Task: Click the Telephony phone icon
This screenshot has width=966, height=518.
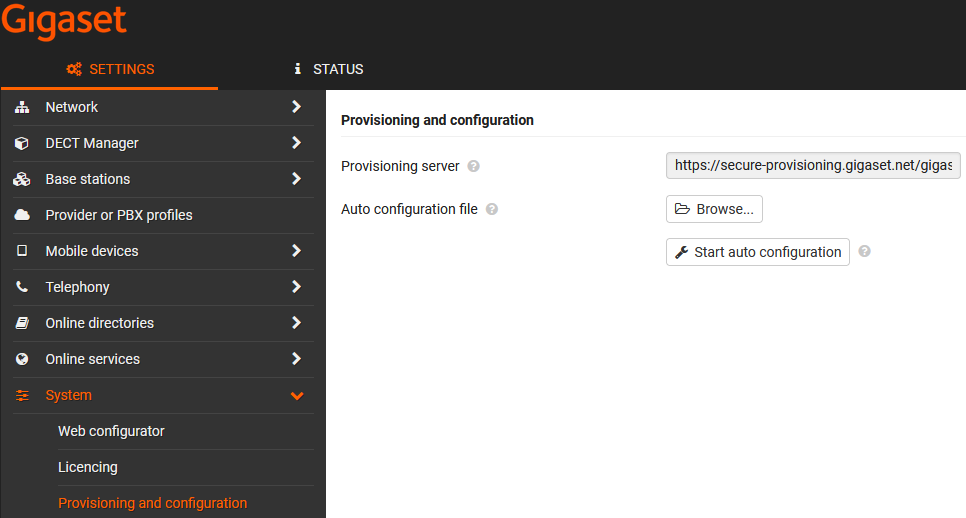Action: tap(22, 287)
